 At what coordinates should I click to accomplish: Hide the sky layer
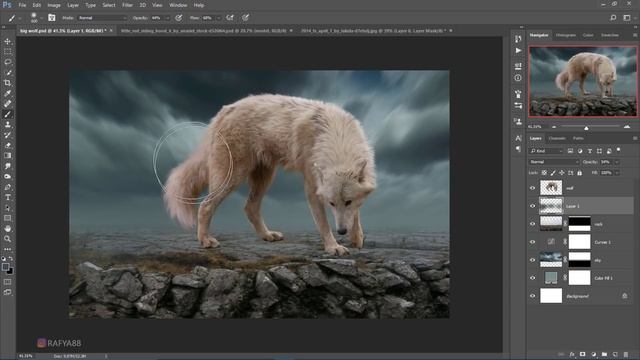(532, 260)
